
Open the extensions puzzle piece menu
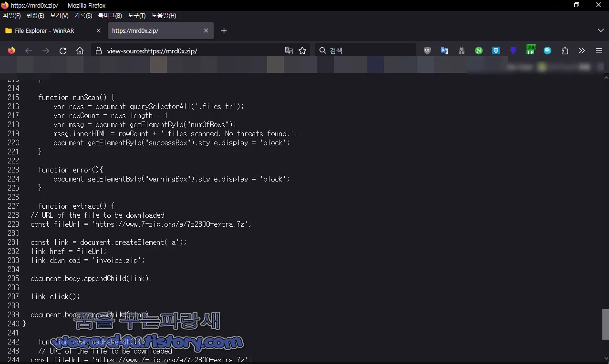tap(565, 51)
